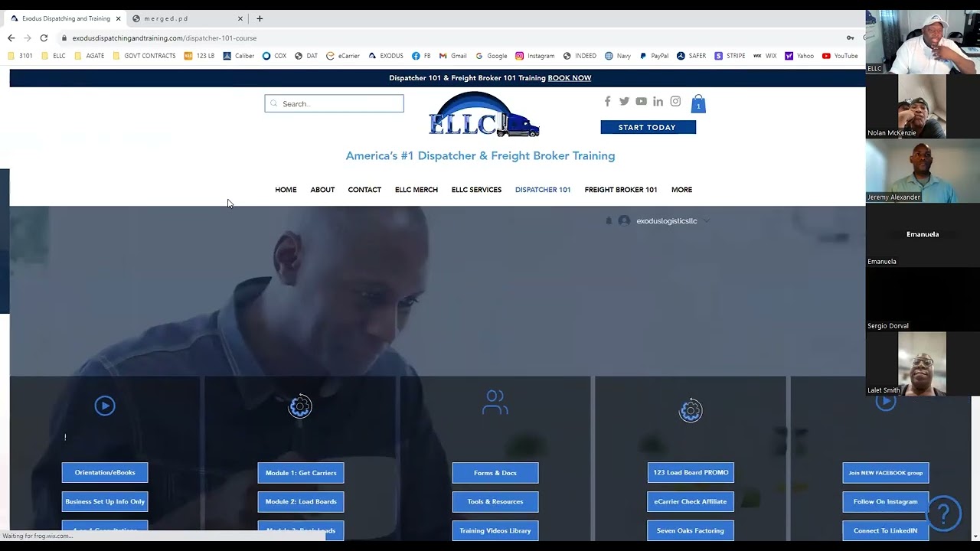
Task: Click the notification bell icon
Action: tap(609, 220)
